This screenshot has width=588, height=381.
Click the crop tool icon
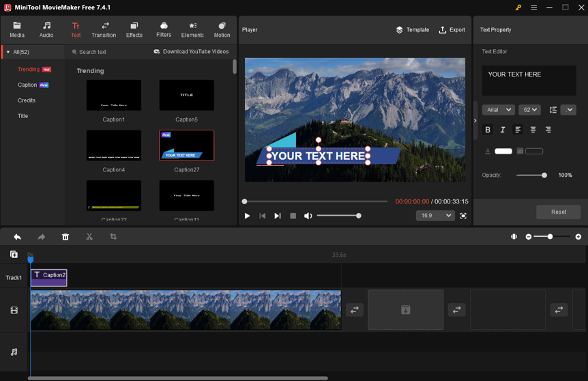pos(113,237)
